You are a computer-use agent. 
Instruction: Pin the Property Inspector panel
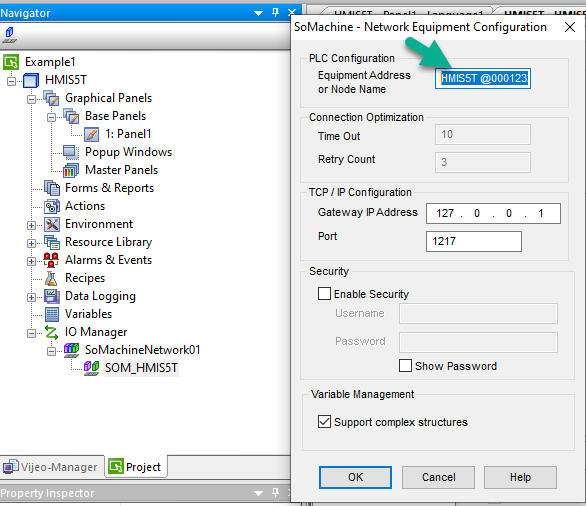(x=275, y=493)
